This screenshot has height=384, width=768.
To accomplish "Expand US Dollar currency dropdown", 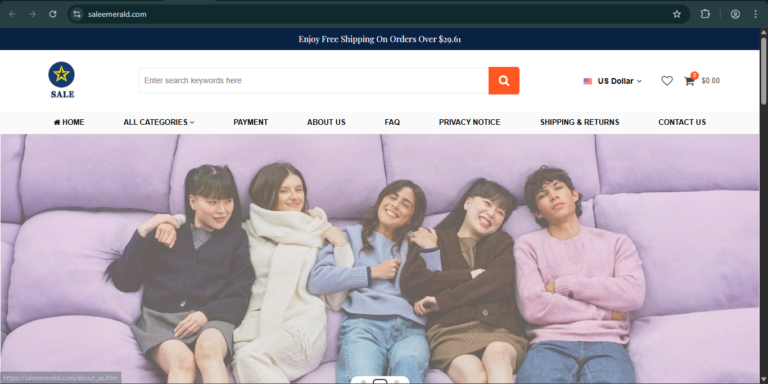I will pyautogui.click(x=620, y=81).
